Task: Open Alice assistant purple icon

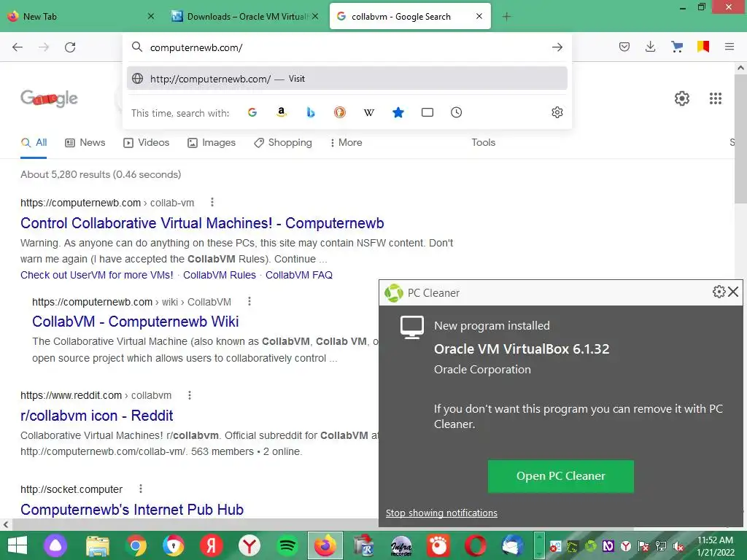Action: tap(55, 545)
